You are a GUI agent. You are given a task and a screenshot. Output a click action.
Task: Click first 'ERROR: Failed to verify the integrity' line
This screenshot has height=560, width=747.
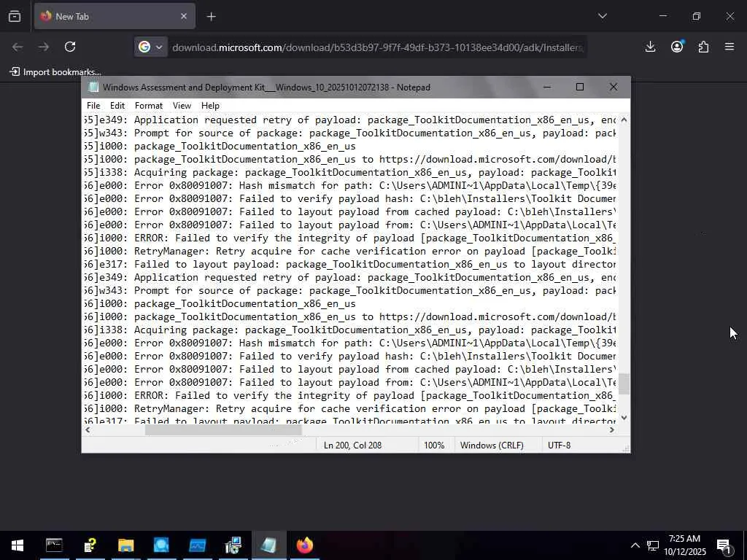(x=349, y=238)
